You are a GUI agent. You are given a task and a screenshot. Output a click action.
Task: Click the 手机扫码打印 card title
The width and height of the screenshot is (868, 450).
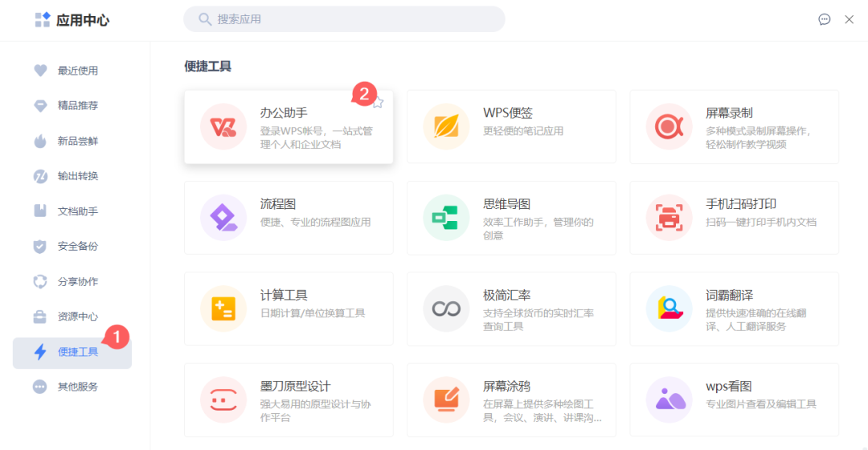[741, 204]
